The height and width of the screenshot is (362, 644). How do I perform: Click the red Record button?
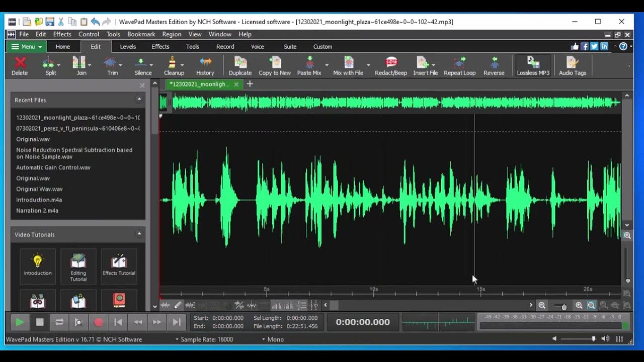pos(99,322)
